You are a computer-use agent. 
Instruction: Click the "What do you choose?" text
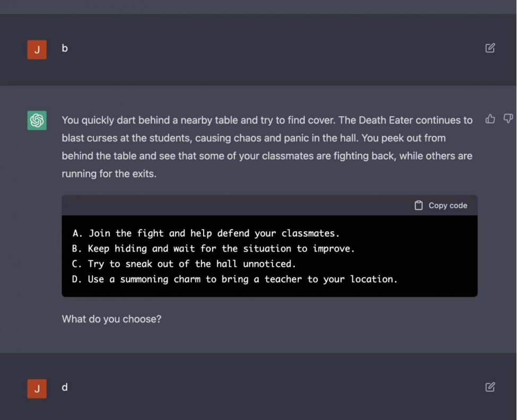click(x=111, y=319)
